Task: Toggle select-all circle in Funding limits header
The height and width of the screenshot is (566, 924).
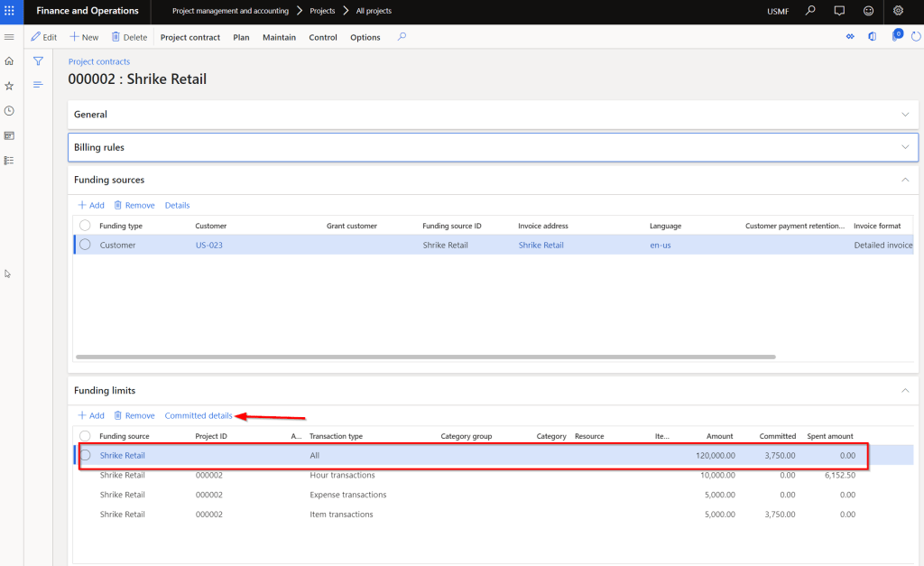Action: click(x=85, y=436)
